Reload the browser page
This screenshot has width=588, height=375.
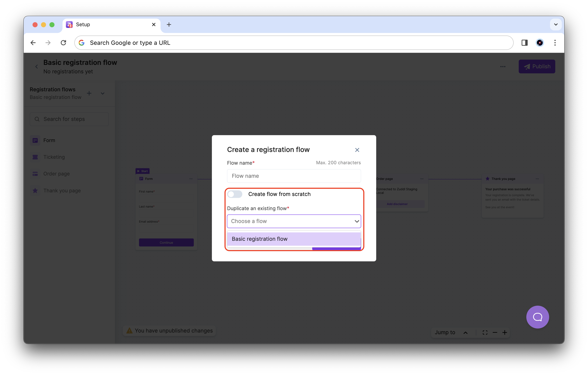(63, 43)
